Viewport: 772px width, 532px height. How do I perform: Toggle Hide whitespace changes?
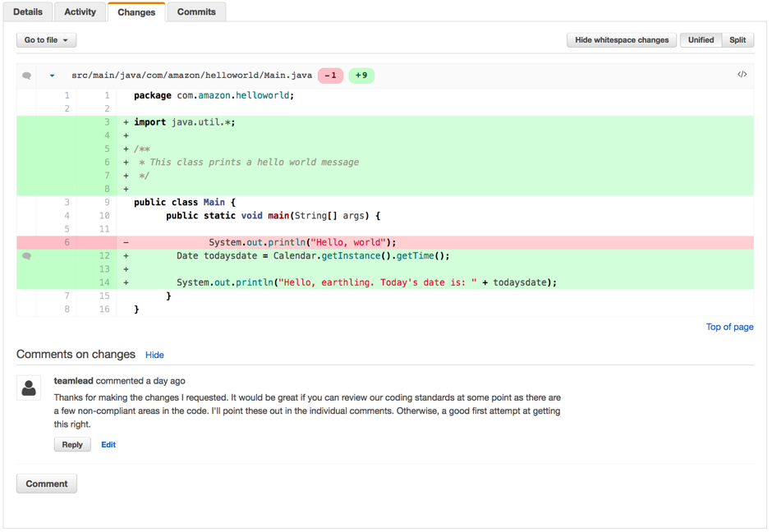(622, 40)
